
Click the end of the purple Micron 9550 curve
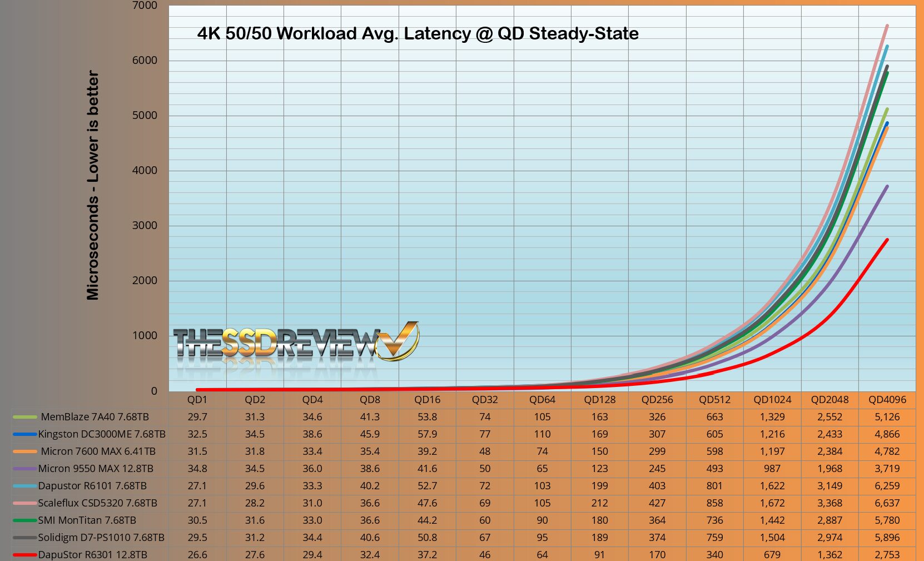(x=887, y=187)
